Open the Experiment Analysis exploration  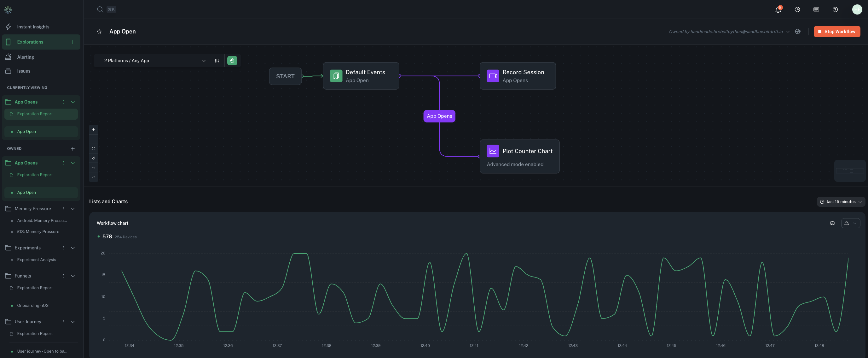36,260
